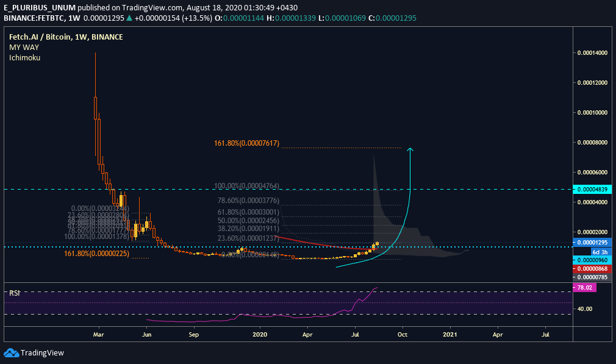Click the 23.60%(0.00001237) Fibonacci label
This screenshot has height=364, width=616.
(249, 238)
